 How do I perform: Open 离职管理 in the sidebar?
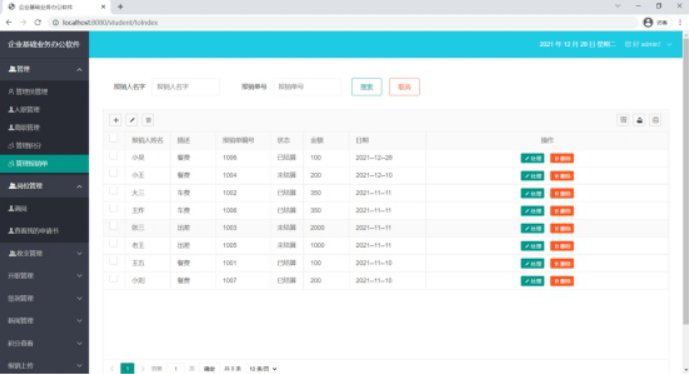44,128
